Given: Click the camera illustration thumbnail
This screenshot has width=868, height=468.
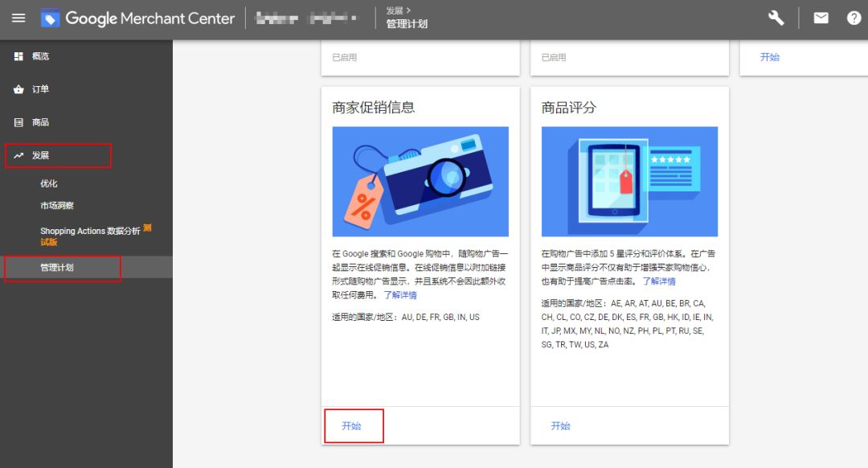Looking at the screenshot, I should (x=420, y=180).
